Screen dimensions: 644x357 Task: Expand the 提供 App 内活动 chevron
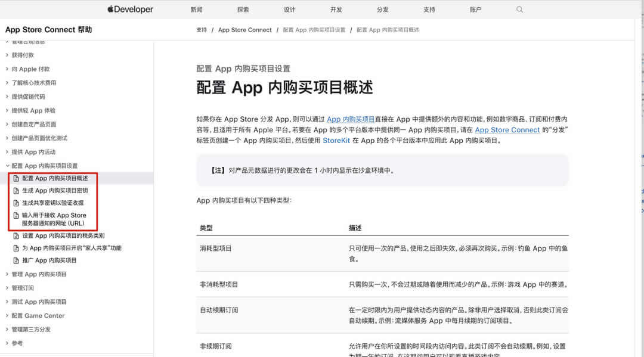point(7,152)
